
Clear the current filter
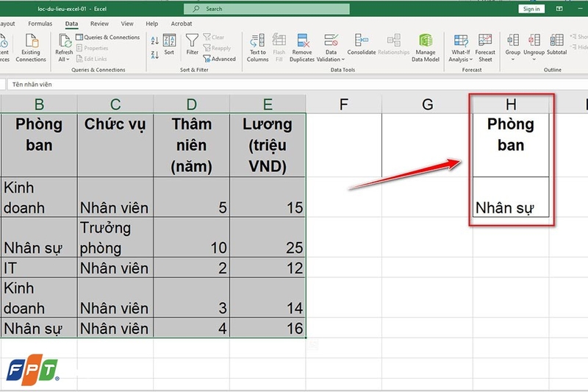(x=213, y=37)
